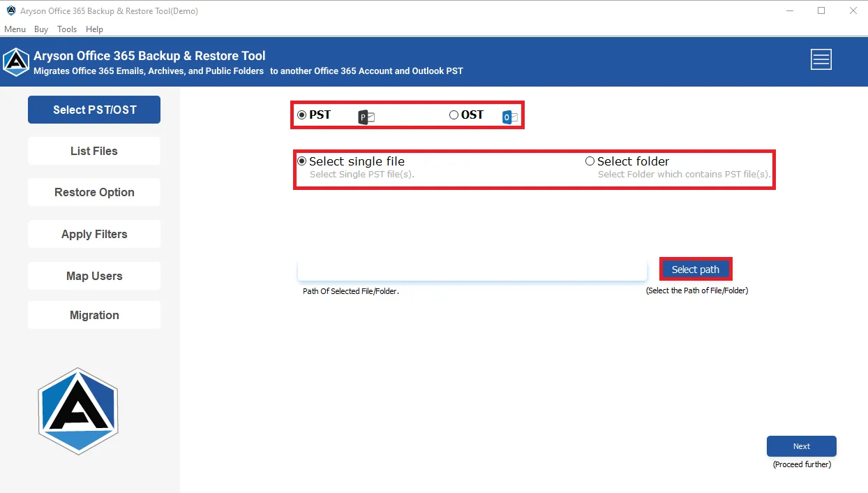Screen dimensions: 868x493
Task: Click the OST Outlook icon
Action: pos(510,117)
